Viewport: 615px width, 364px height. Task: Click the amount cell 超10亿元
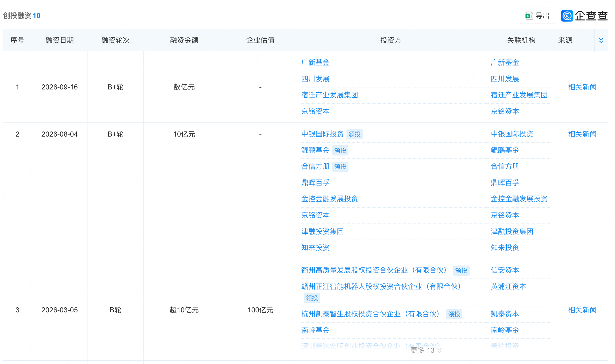[184, 310]
